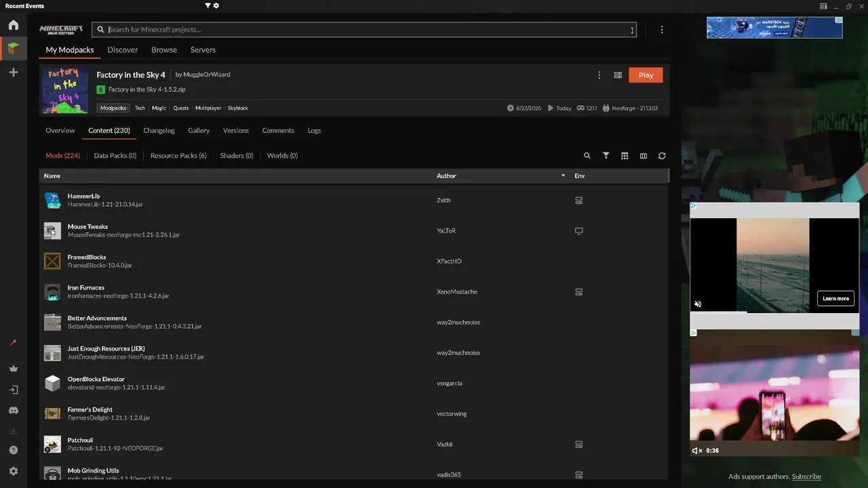Sort by Author column dropdown arrow

[x=563, y=176]
